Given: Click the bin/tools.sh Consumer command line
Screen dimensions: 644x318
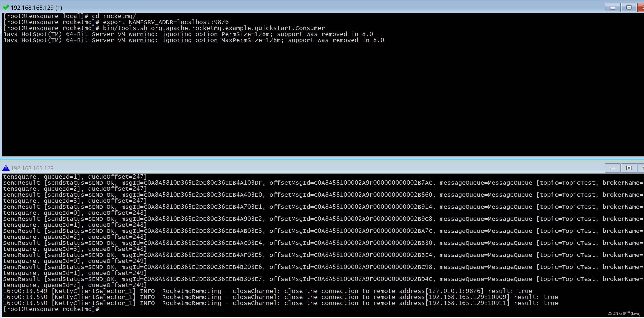Looking at the screenshot, I should pos(214,28).
